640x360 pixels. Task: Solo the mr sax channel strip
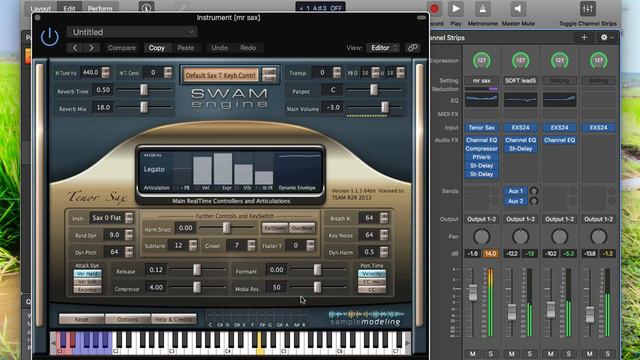tap(490, 354)
